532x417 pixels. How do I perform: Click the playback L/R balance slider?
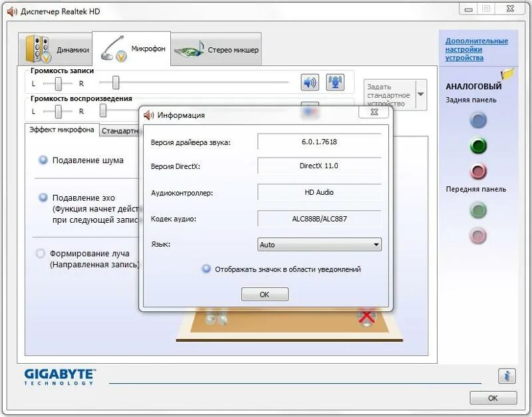click(x=58, y=111)
